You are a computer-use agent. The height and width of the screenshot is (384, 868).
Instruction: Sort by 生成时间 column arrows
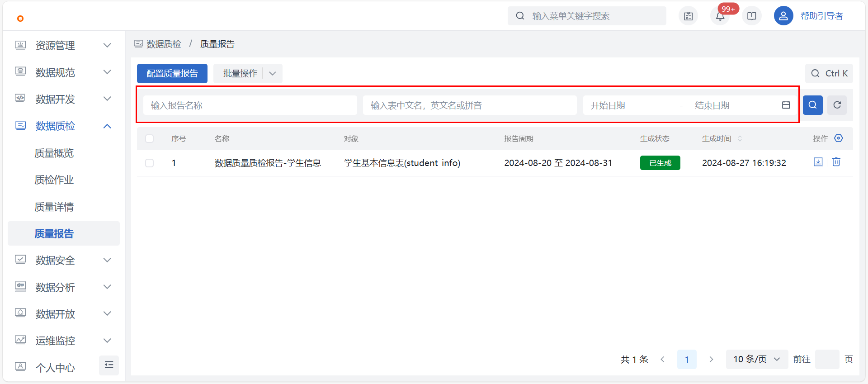tap(740, 138)
